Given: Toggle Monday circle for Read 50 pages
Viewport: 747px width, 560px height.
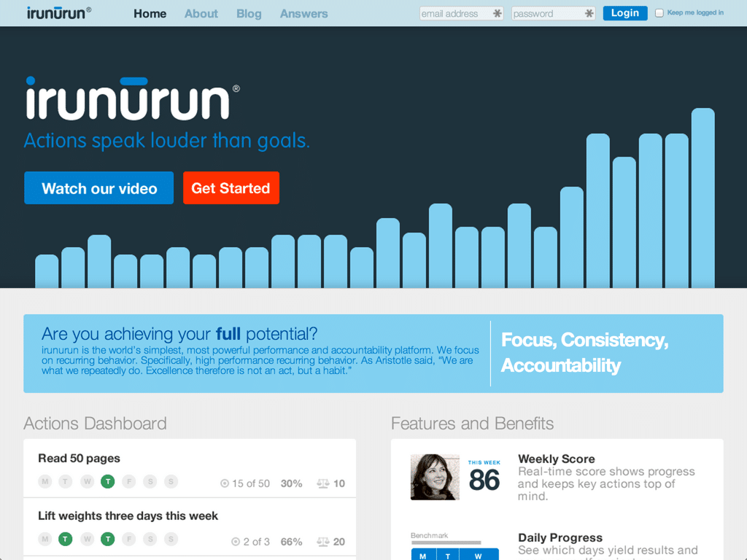Looking at the screenshot, I should click(x=45, y=482).
